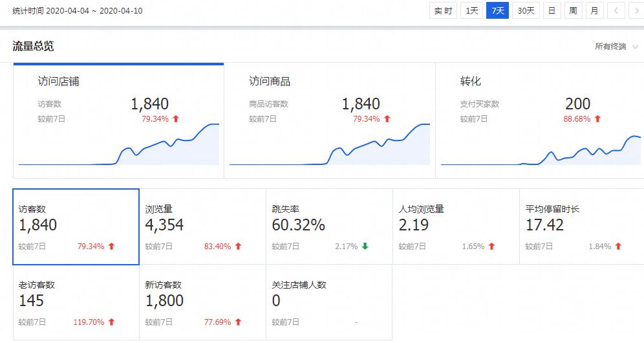Go to the next period arrow
This screenshot has height=343, width=644.
click(637, 11)
